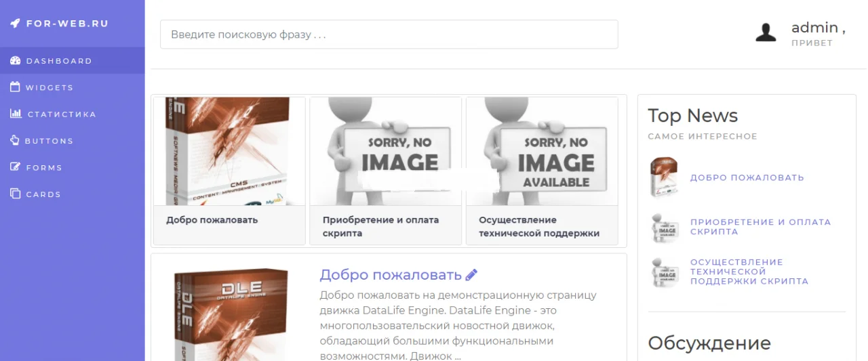Viewport: 868px width, 361px height.
Task: Click the Widgets calendar icon
Action: [x=15, y=87]
